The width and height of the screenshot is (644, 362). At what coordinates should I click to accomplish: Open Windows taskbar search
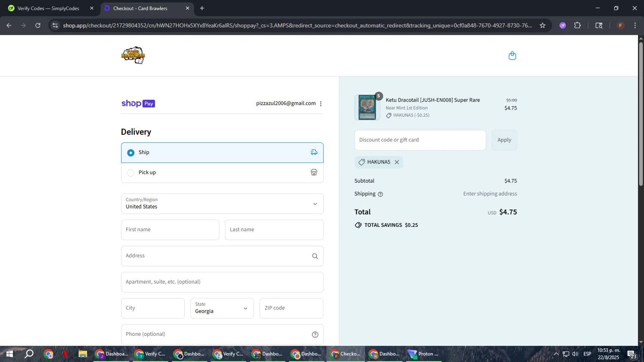(29, 354)
